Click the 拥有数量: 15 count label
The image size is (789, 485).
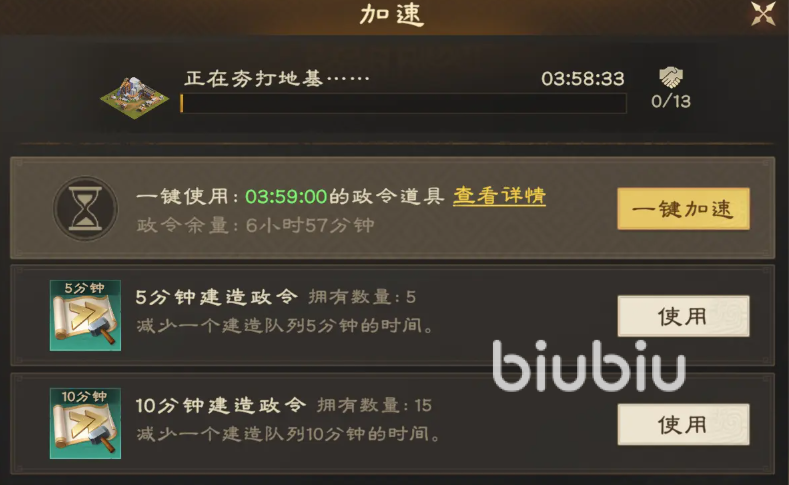tap(374, 405)
